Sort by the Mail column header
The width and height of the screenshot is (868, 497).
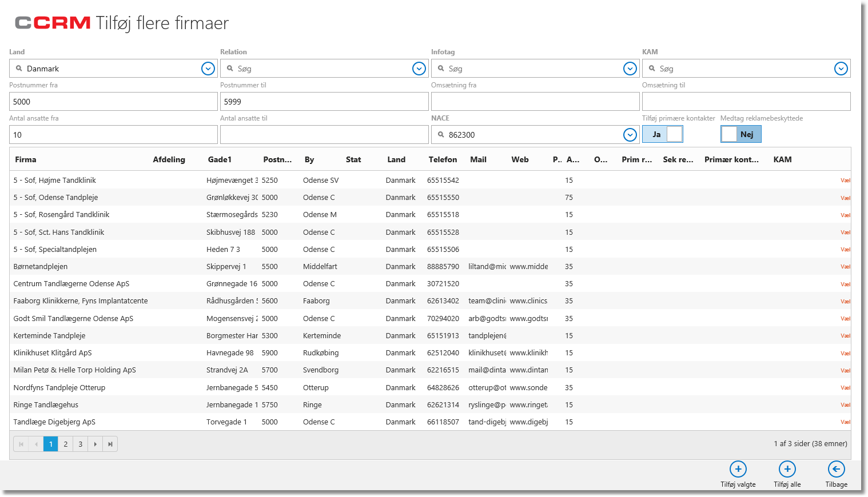click(x=478, y=159)
